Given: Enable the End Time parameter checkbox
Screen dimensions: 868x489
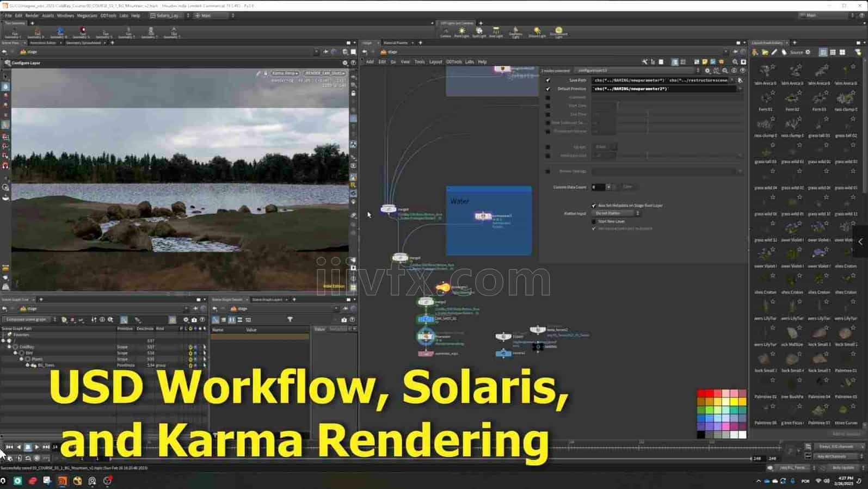Looking at the screenshot, I should (x=548, y=114).
